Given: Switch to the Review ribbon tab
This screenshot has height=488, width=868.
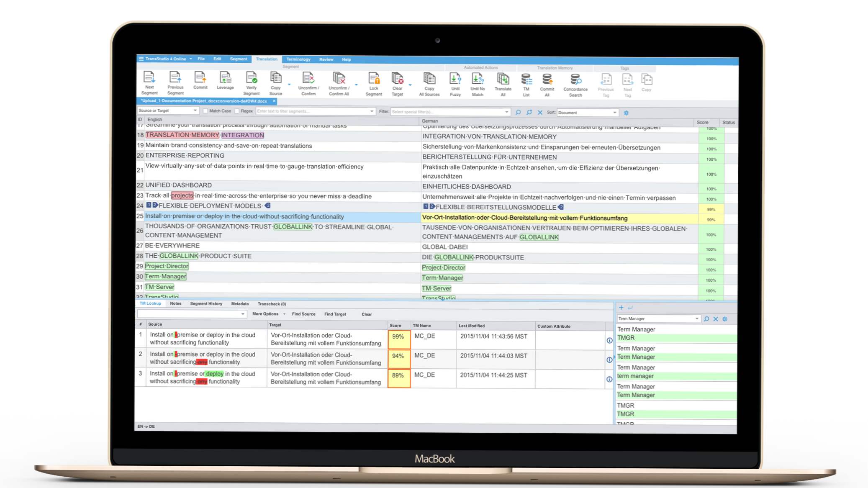Looking at the screenshot, I should coord(326,59).
